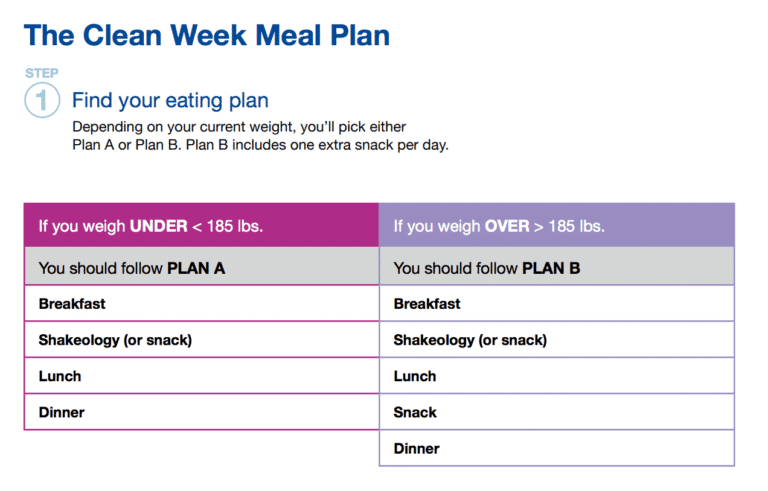Select the You should follow PLAN B row

pos(557,266)
